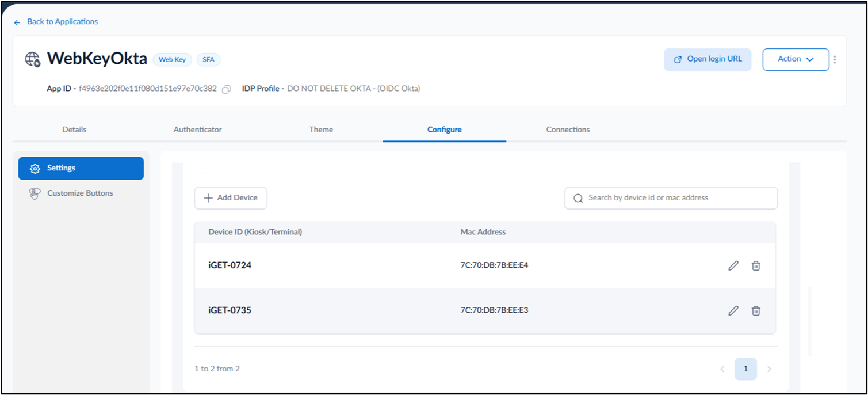
Task: Switch to the Details tab
Action: tap(74, 130)
